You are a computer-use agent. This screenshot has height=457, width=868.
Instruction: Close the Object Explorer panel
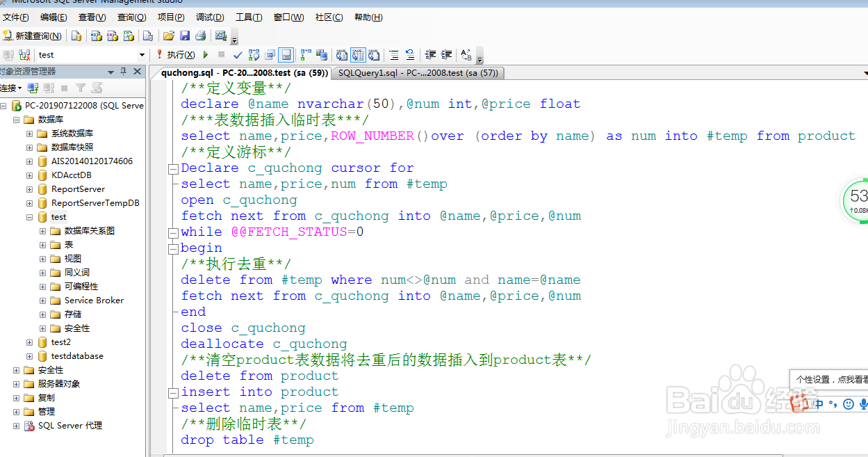pos(137,72)
